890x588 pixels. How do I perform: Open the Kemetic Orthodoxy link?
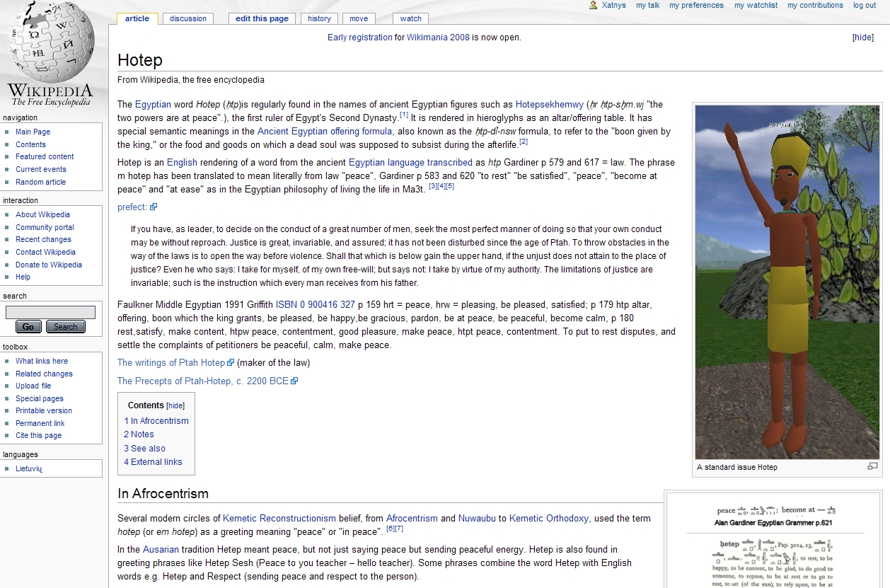550,518
